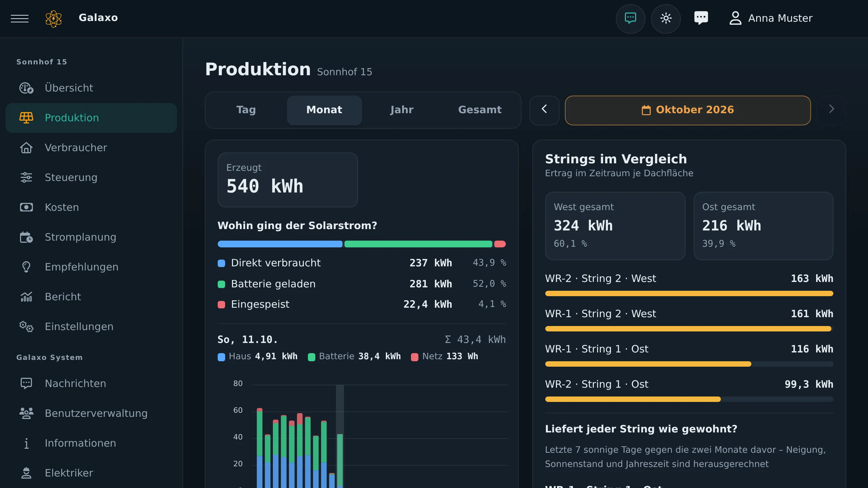Screen dimensions: 868x488
Task: Go to Steuerung page
Action: pyautogui.click(x=91, y=178)
